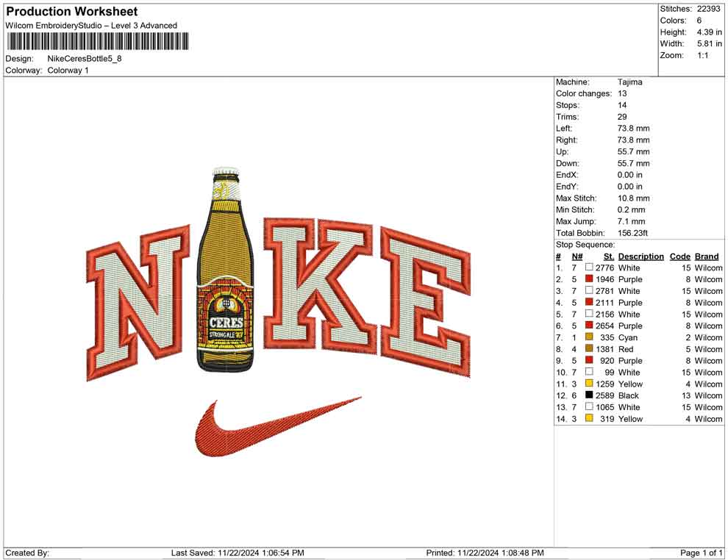Image resolution: width=728 pixels, height=560 pixels.
Task: Click the barcode under the worksheet title
Action: pos(98,41)
